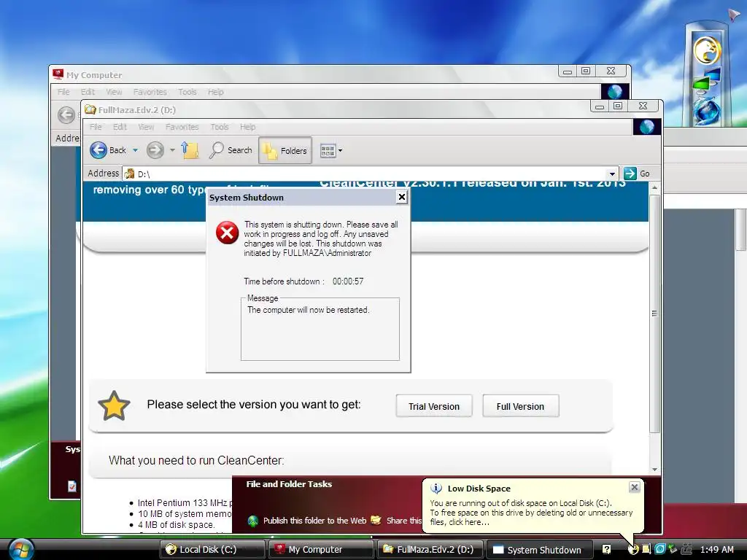Image resolution: width=747 pixels, height=560 pixels.
Task: Expand the Forward history dropdown arrow
Action: point(172,150)
